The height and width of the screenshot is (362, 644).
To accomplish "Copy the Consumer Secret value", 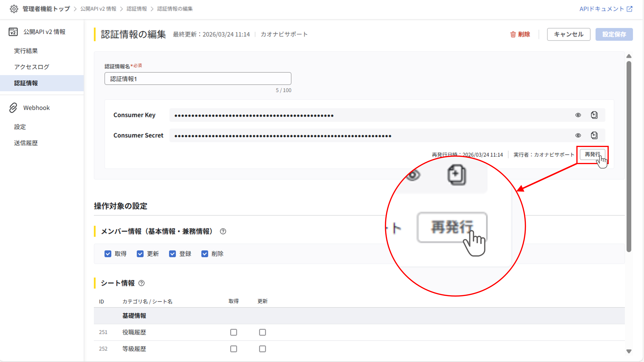I will click(594, 135).
